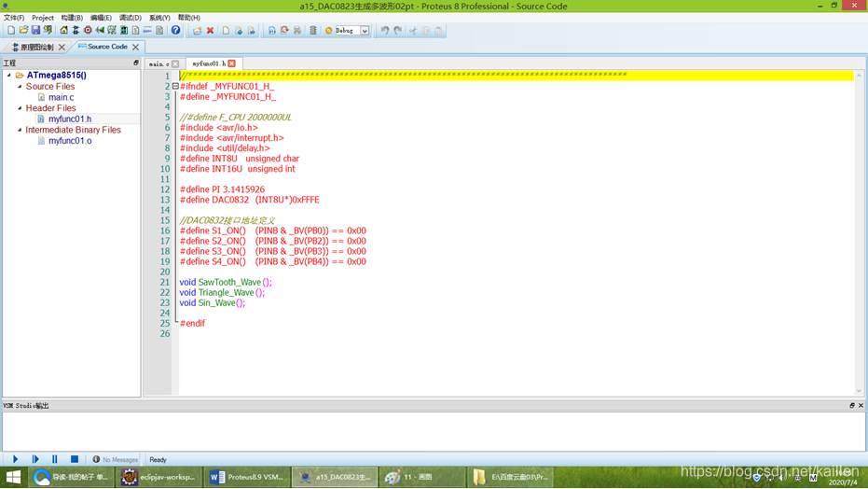This screenshot has width=868, height=489.
Task: Collapse the Source Files folder
Action: click(20, 87)
